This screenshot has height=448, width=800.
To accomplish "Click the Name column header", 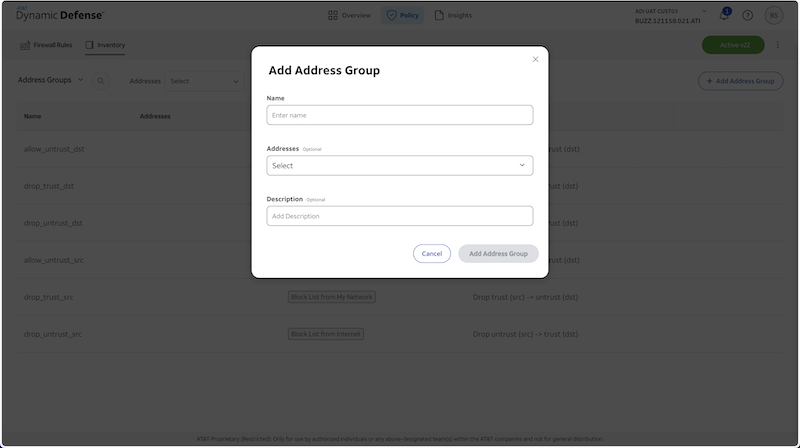I will coord(33,116).
